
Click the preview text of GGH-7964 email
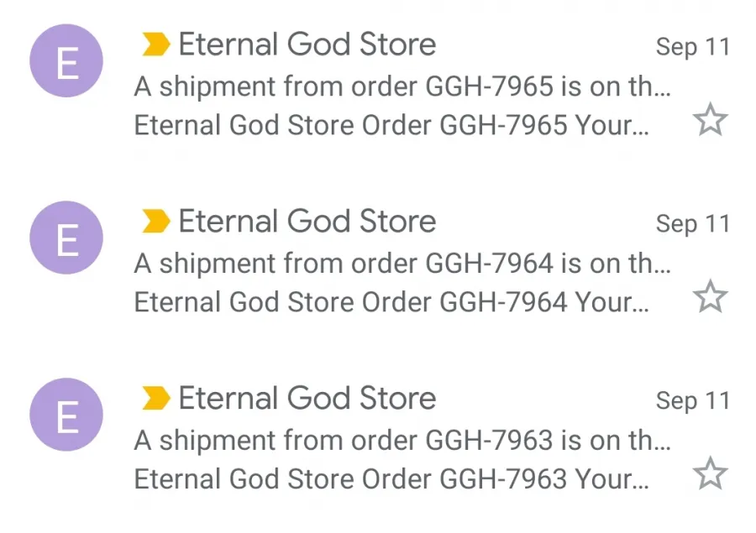(x=391, y=302)
